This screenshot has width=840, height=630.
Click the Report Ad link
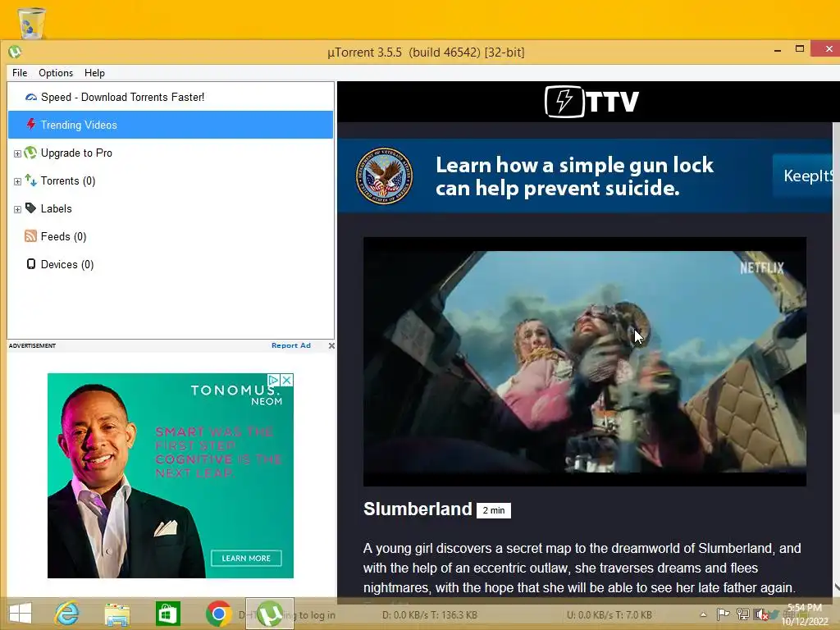pos(291,345)
